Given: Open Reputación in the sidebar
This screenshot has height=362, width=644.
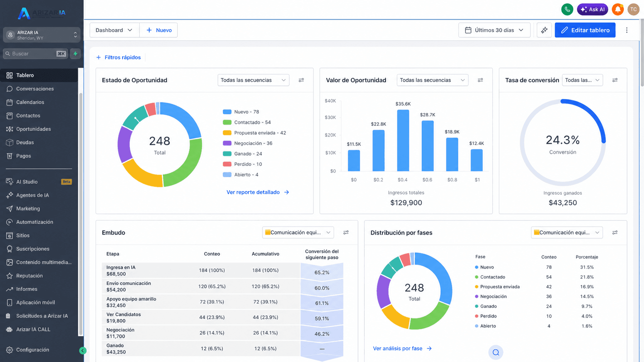Looking at the screenshot, I should tap(39, 276).
